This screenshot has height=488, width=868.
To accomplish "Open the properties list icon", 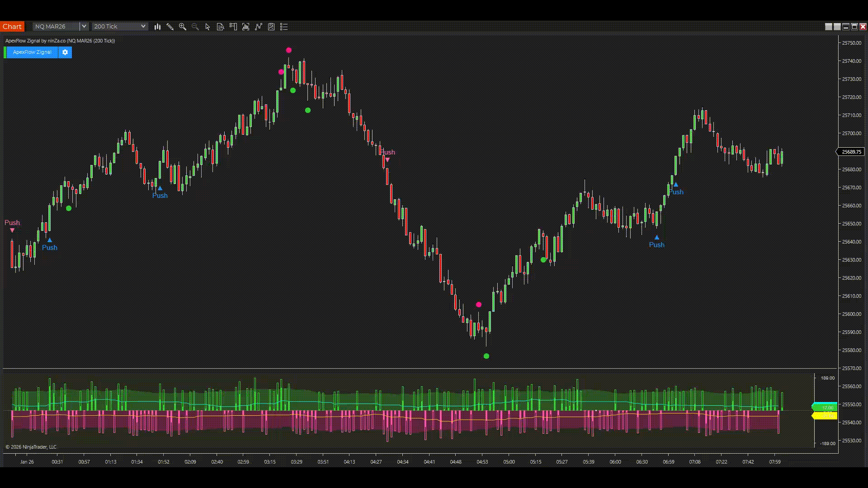I will [x=284, y=27].
